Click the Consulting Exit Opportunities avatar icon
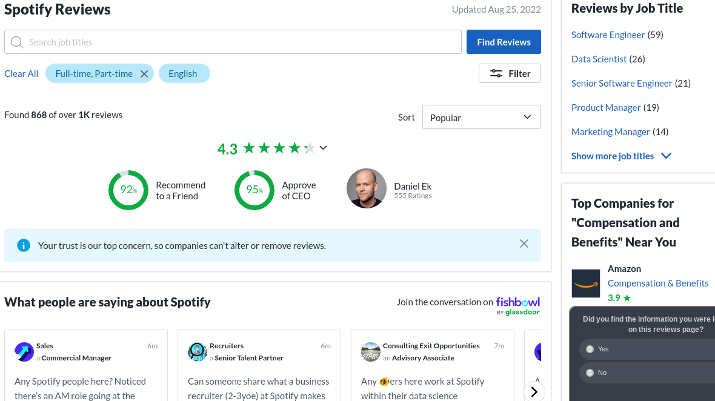 (x=370, y=352)
